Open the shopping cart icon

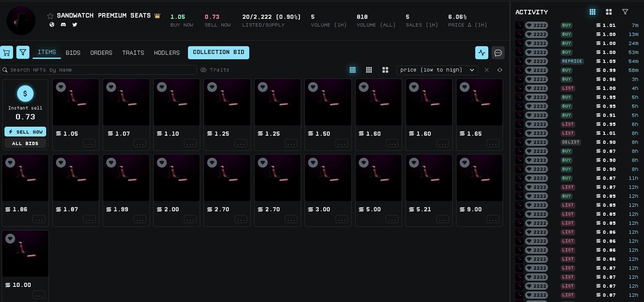tap(6, 52)
